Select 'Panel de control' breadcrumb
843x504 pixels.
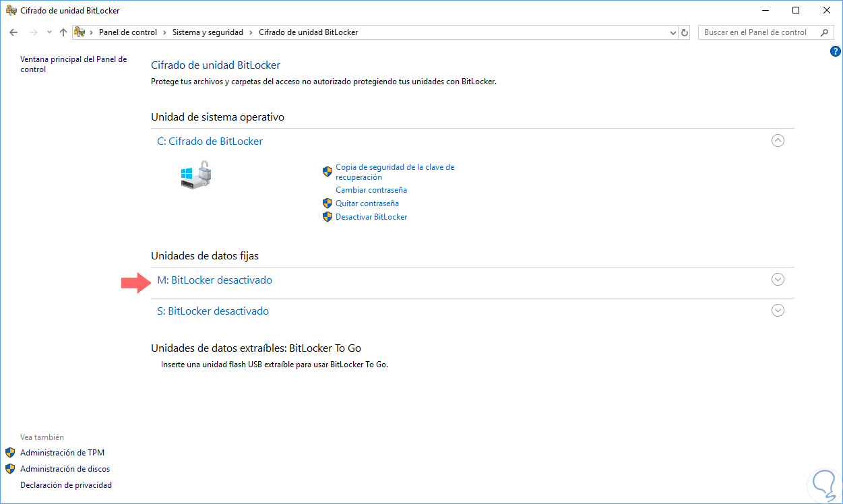point(128,32)
